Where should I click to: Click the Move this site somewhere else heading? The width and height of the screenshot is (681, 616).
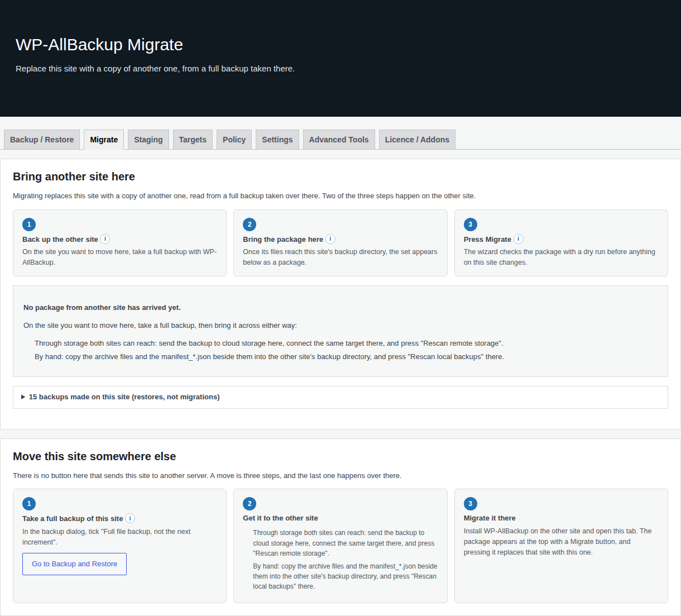[94, 456]
